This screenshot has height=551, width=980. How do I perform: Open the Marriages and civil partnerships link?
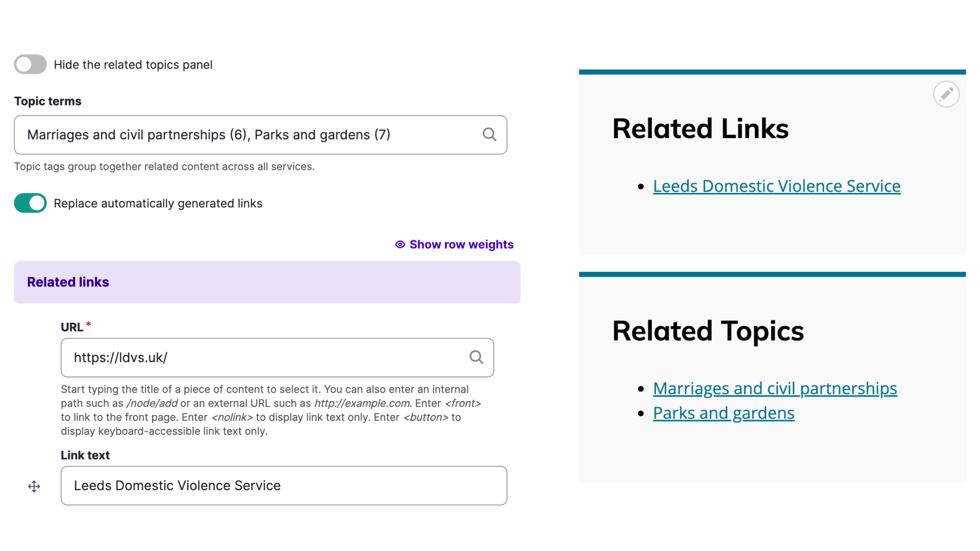[775, 388]
